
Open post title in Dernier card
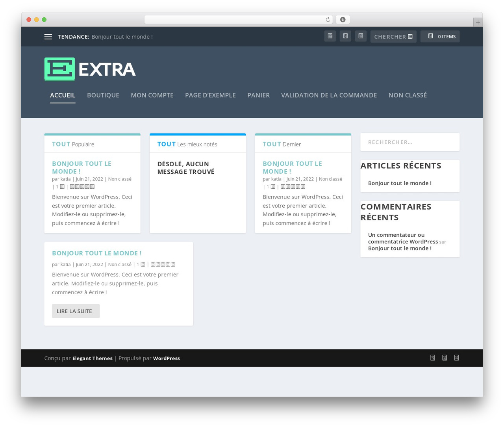292,167
